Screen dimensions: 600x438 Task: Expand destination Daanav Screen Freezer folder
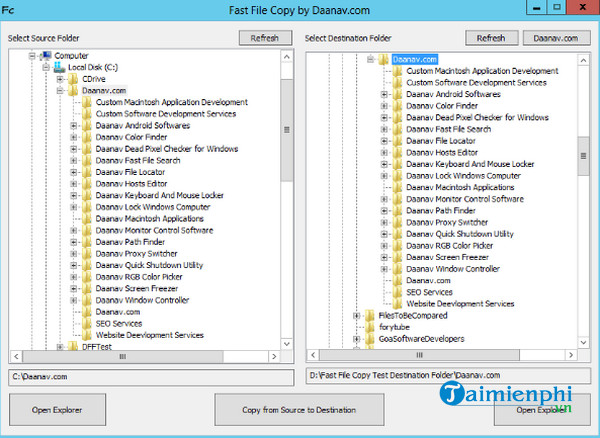point(384,257)
